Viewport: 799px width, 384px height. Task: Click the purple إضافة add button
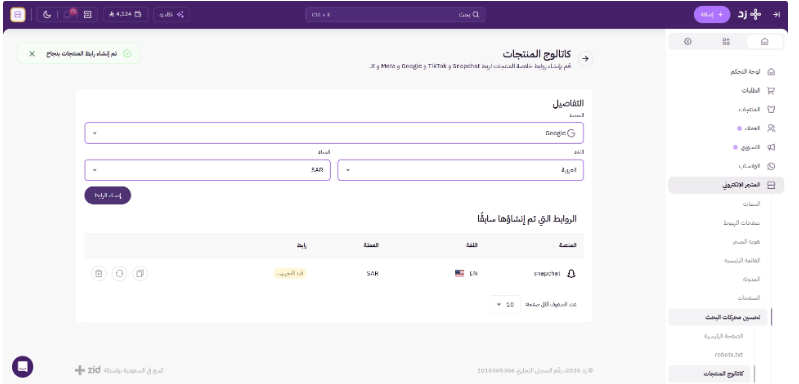(x=712, y=15)
